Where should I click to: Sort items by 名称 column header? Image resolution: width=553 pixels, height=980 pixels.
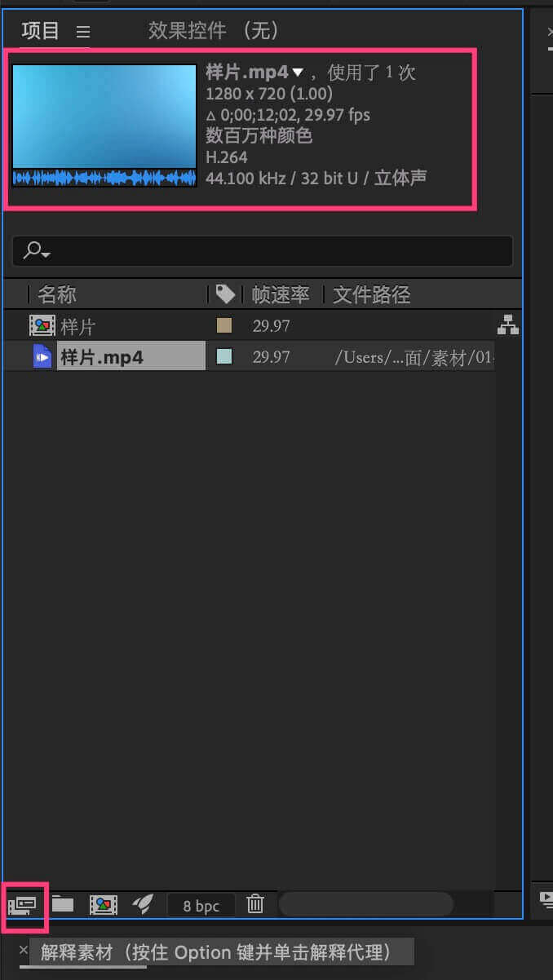point(57,294)
